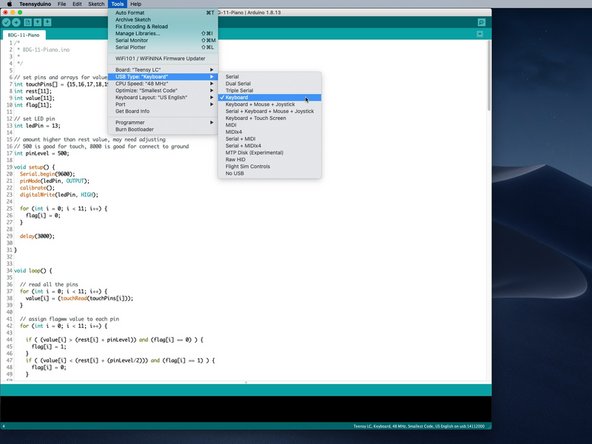Choose Fix Encoding & Reload
592x444 pixels.
pos(163,26)
